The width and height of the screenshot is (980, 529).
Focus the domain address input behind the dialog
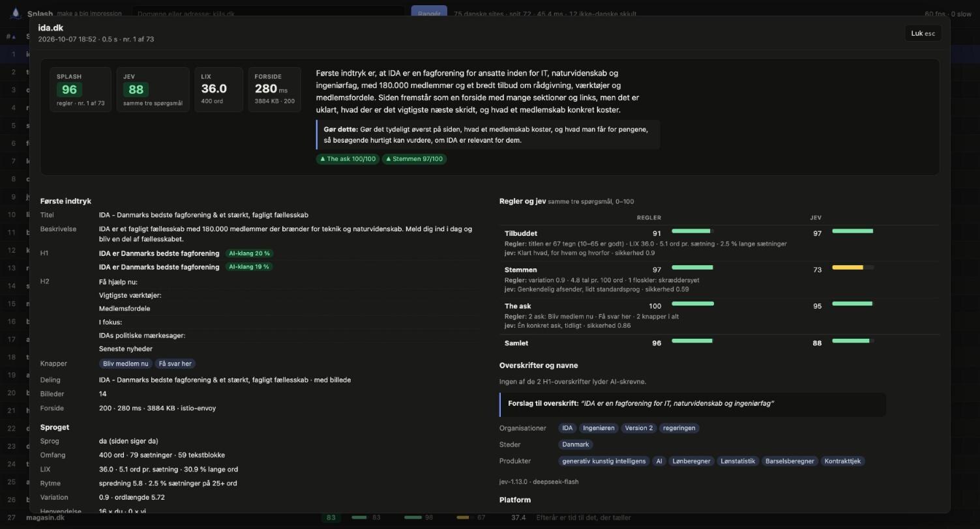coord(269,13)
